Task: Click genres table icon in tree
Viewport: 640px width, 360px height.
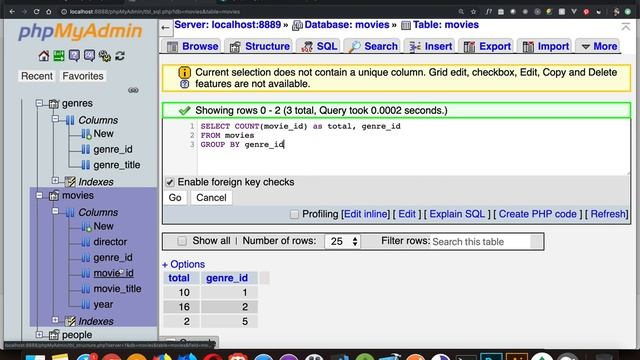Action: point(54,104)
